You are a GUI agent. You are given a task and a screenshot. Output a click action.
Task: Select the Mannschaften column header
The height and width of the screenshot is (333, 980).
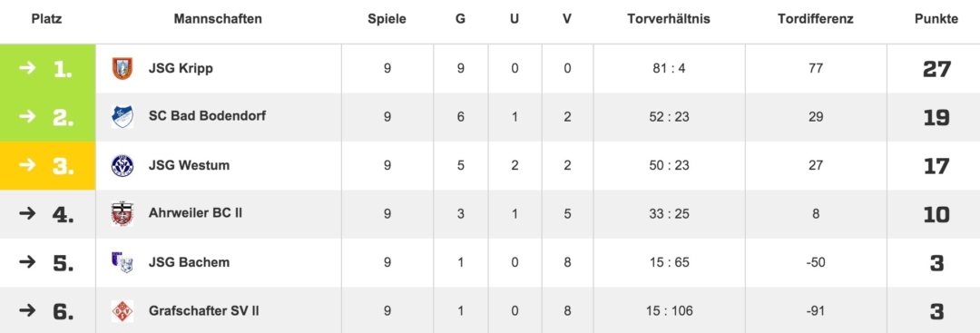coord(218,19)
